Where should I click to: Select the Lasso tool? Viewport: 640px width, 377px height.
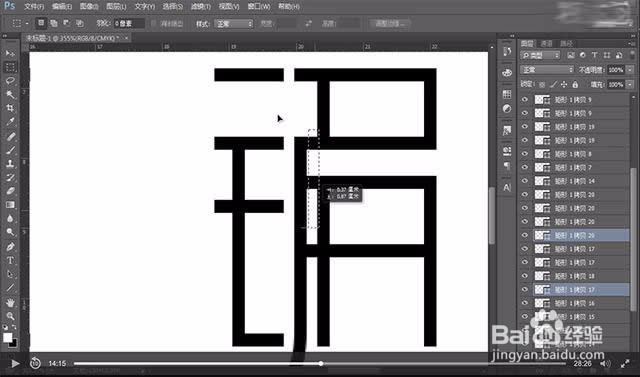coord(10,81)
